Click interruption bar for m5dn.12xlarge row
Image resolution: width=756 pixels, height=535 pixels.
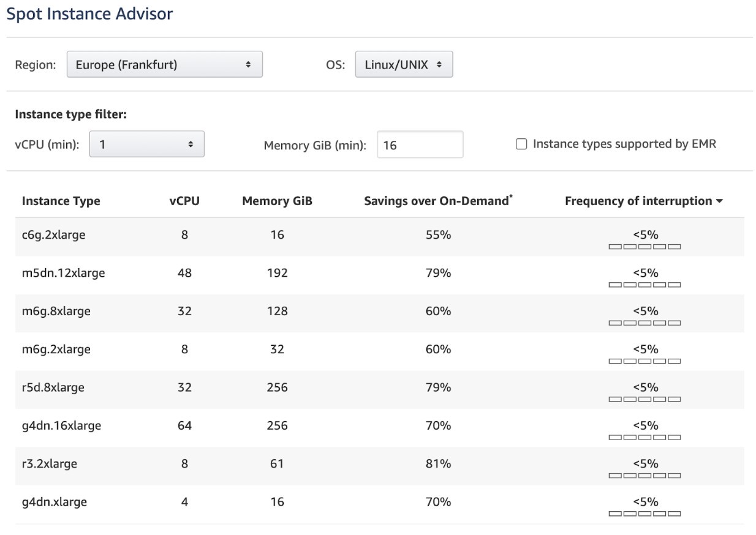click(644, 285)
